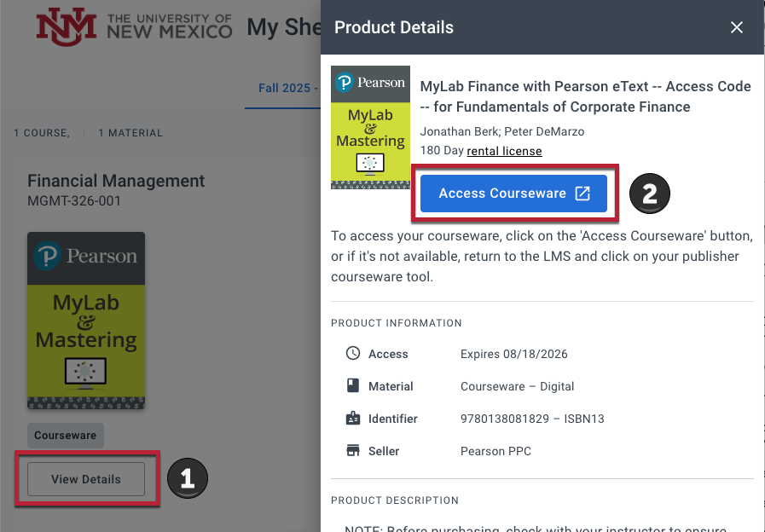Image resolution: width=765 pixels, height=532 pixels.
Task: Click the '9780138081829 – ISBN13' value
Action: [532, 419]
